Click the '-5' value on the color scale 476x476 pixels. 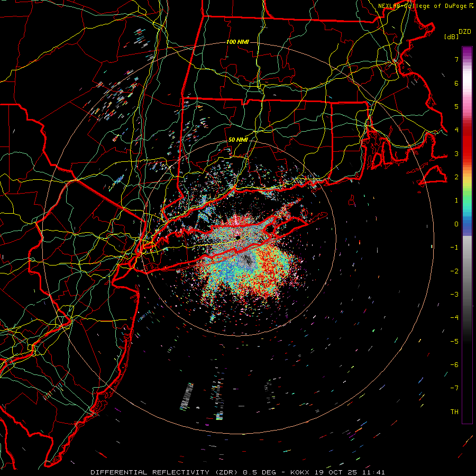coord(454,341)
